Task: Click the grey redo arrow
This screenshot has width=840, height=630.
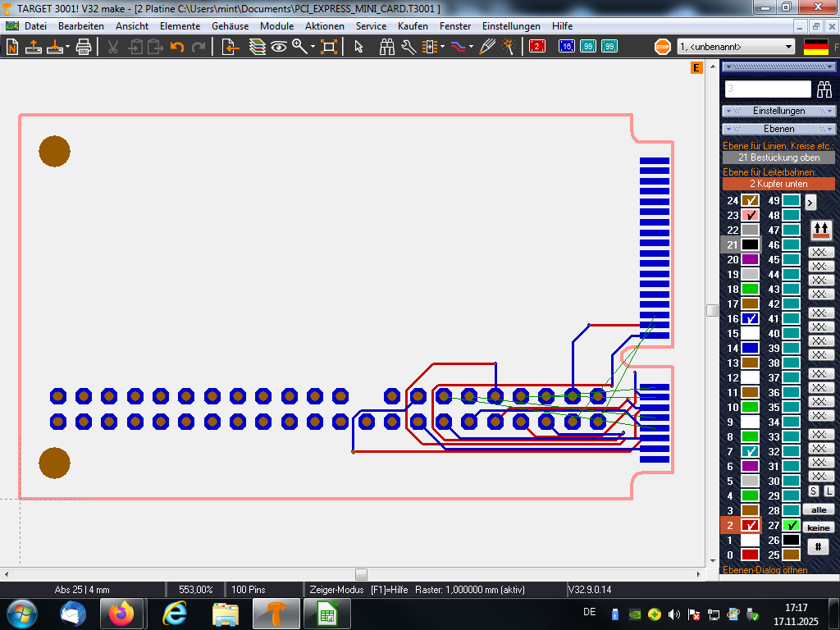Action: [199, 47]
